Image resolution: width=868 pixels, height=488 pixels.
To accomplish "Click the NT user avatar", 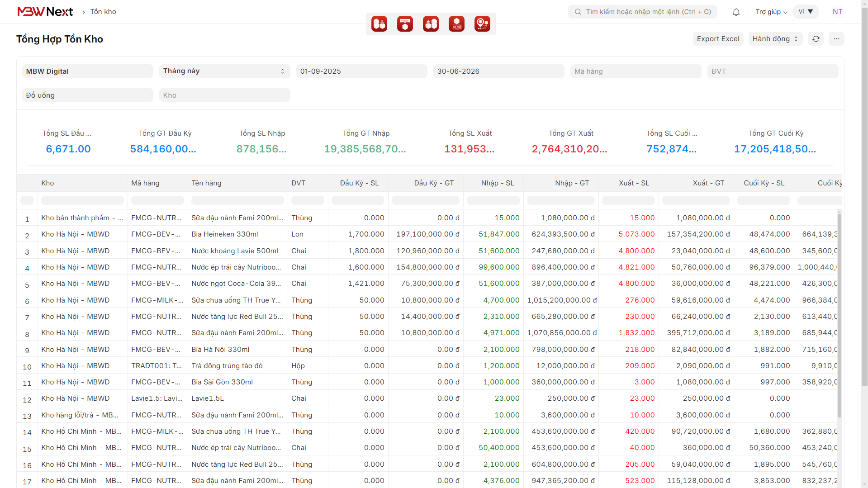I will (837, 12).
